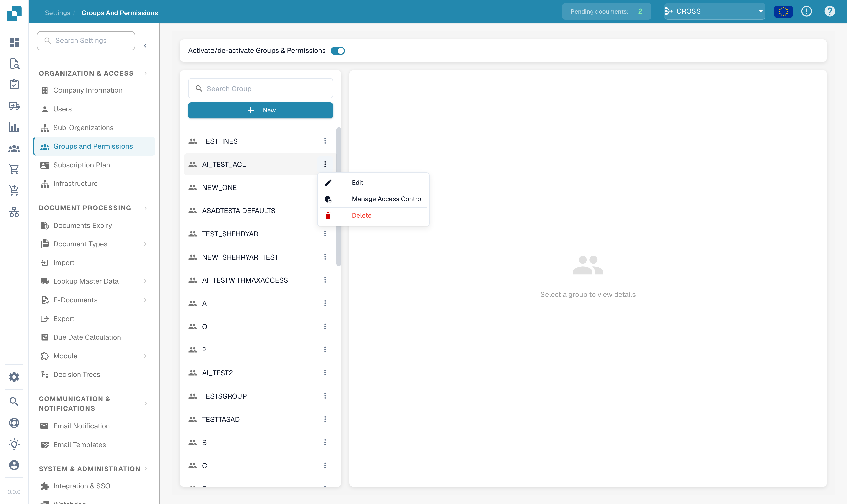Click the group list scrollbar
847x504 pixels.
point(338,196)
